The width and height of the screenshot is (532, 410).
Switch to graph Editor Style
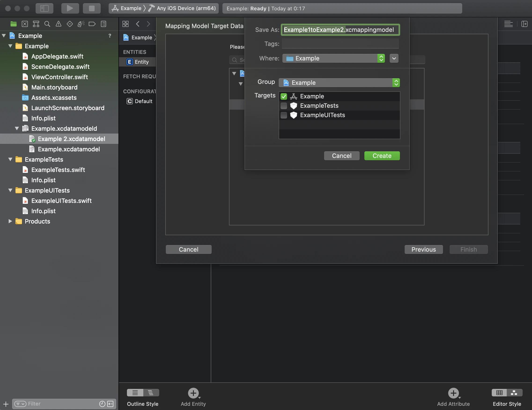tap(514, 393)
